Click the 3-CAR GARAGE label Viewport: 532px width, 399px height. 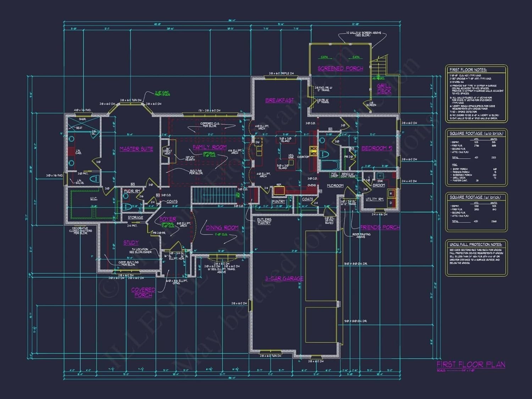pos(284,279)
